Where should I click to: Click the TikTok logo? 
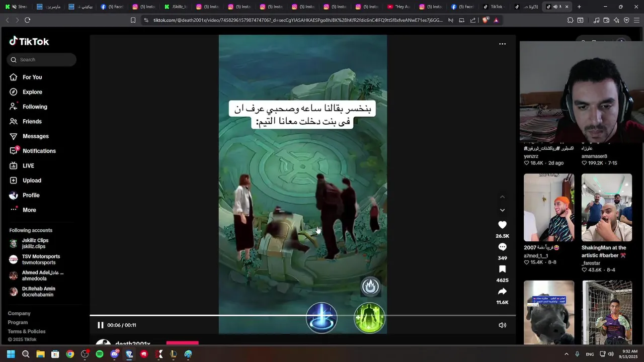pyautogui.click(x=29, y=41)
